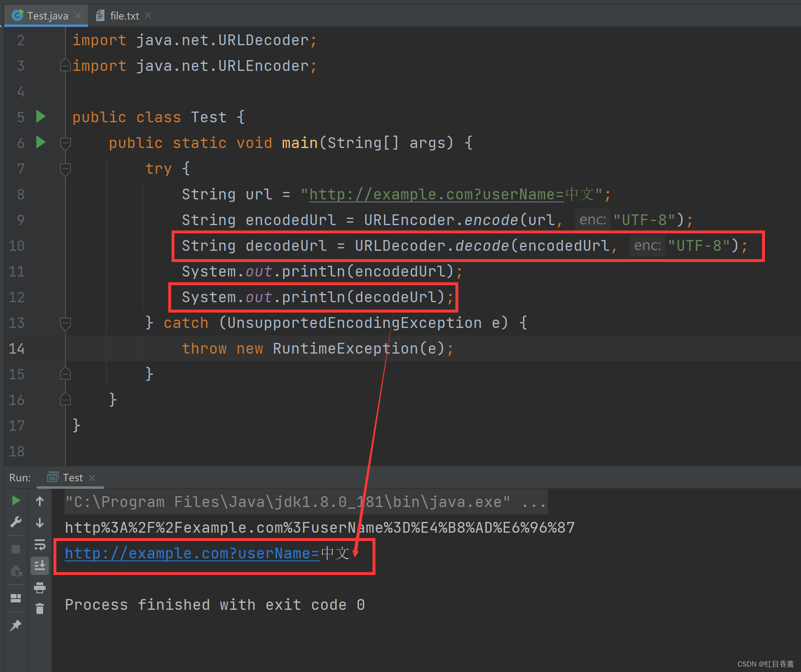Toggle the Pin Tab icon
The image size is (801, 672).
click(x=16, y=625)
